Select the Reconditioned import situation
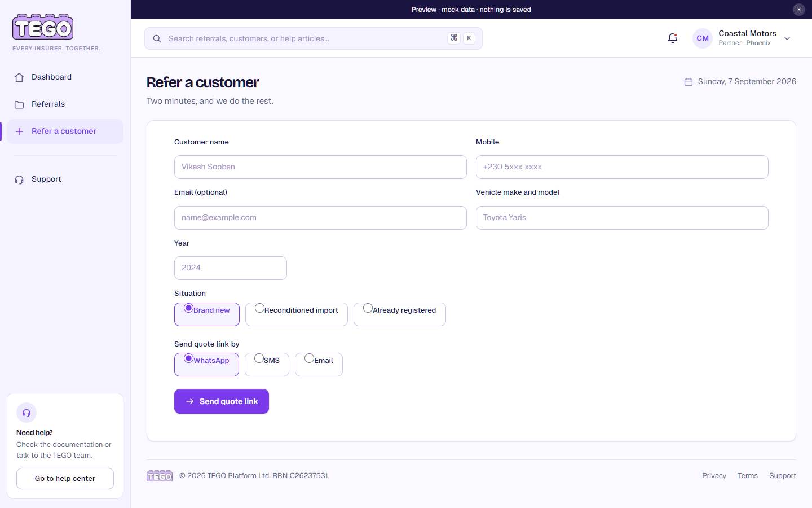 point(297,314)
